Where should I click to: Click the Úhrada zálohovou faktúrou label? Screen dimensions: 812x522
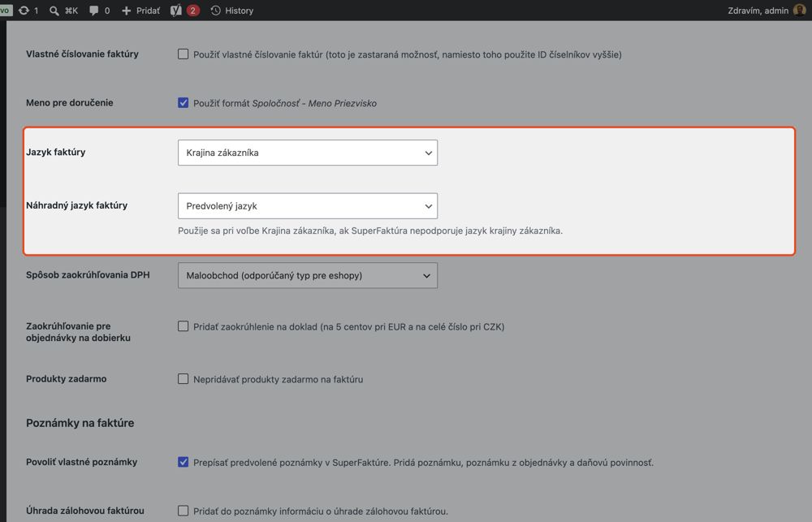coord(85,511)
